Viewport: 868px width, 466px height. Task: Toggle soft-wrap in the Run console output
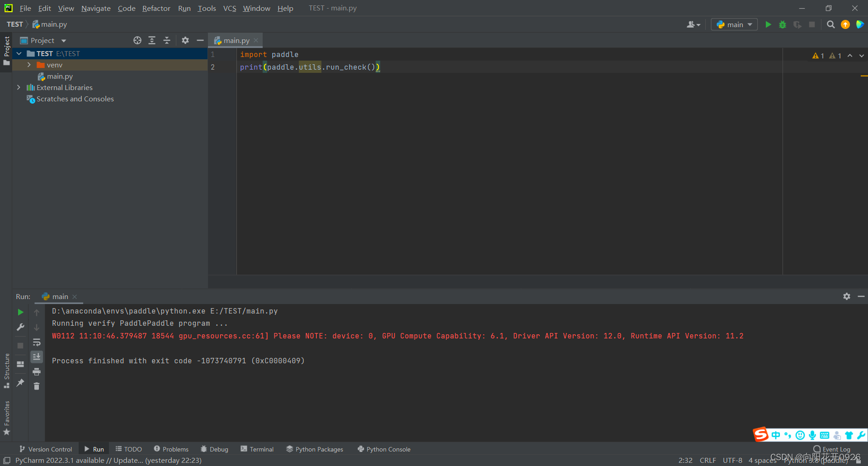pos(37,342)
